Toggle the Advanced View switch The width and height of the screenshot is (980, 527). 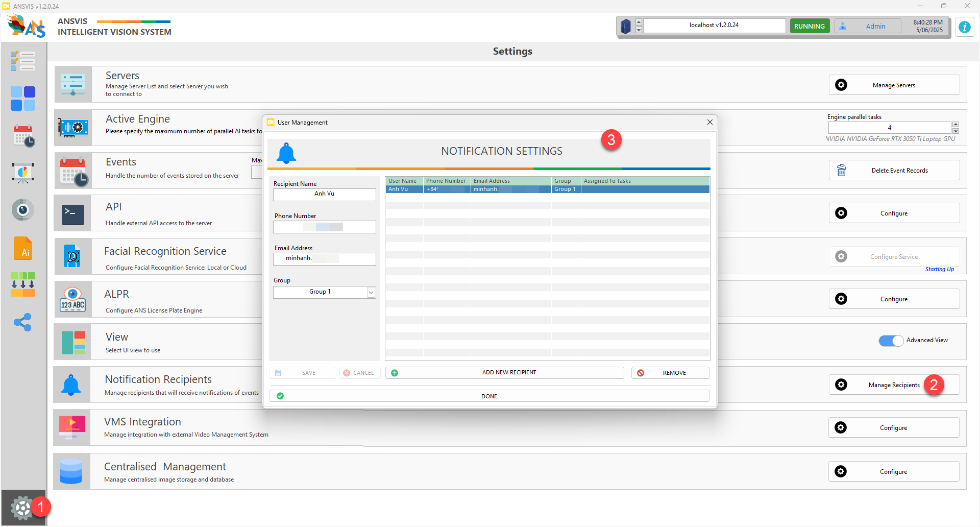pos(891,341)
